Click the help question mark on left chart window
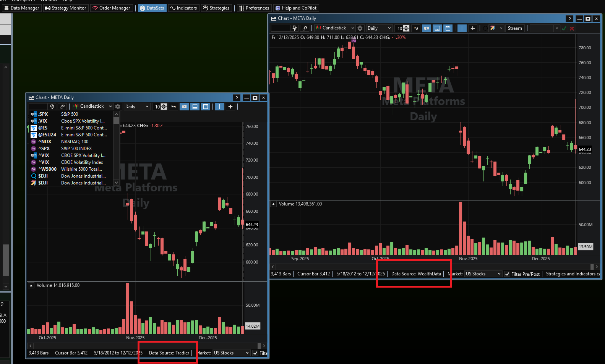This screenshot has width=605, height=364. [x=237, y=98]
